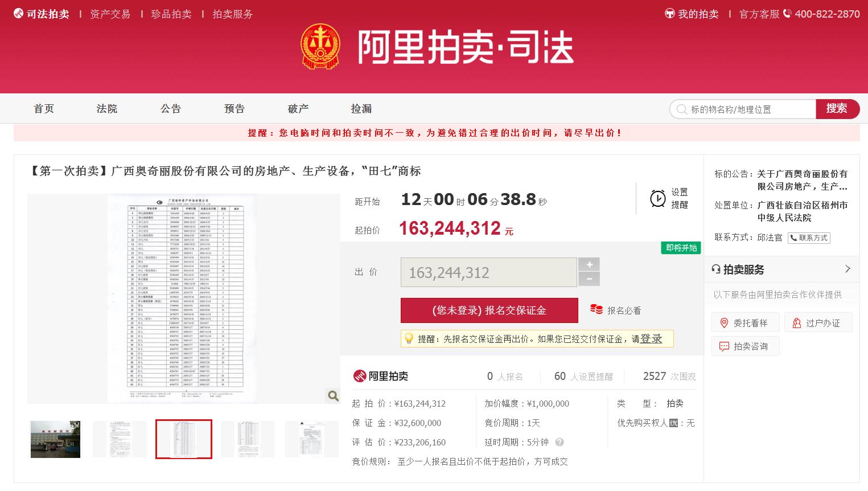868x491 pixels.
Task: Click the help question mark beside 延时周期
Action: pos(560,442)
